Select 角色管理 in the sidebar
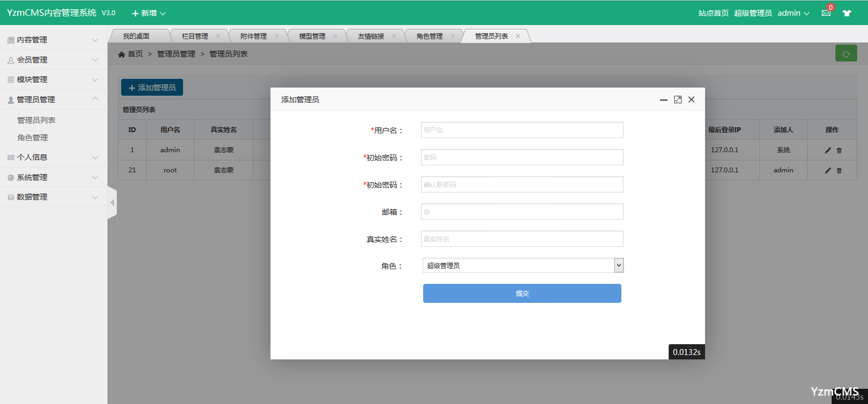Viewport: 868px width, 404px height. coord(33,138)
